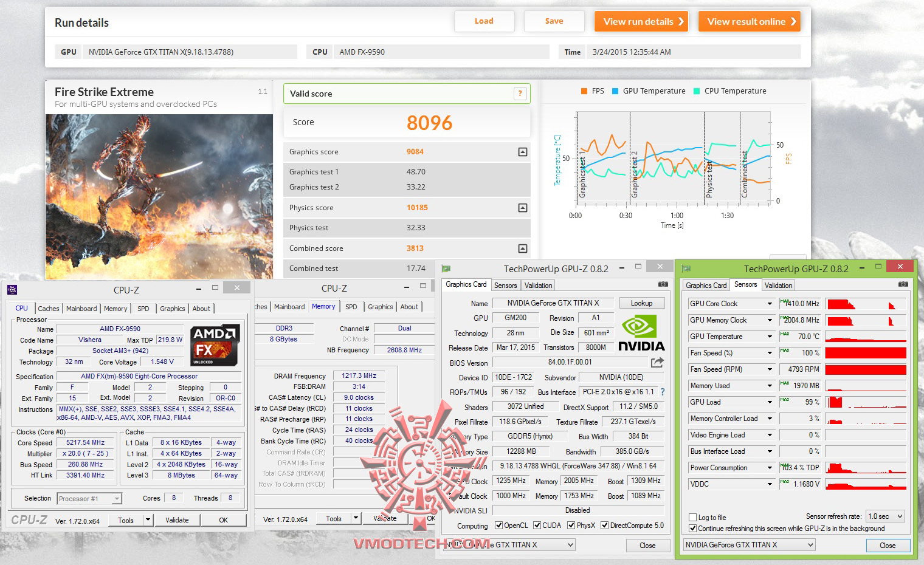
Task: Click the Fire Strike Extreme thumbnail image
Action: 159,197
